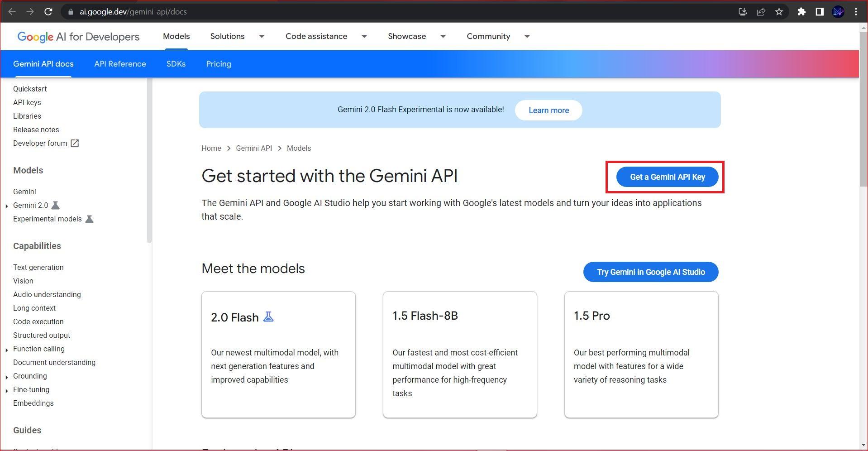
Task: Open the Long context sidebar link
Action: tap(34, 308)
